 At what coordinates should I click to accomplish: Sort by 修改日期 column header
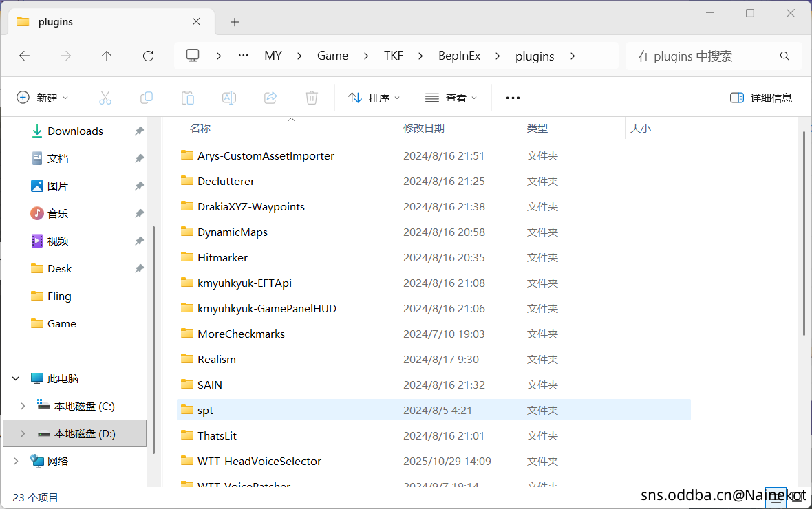424,129
